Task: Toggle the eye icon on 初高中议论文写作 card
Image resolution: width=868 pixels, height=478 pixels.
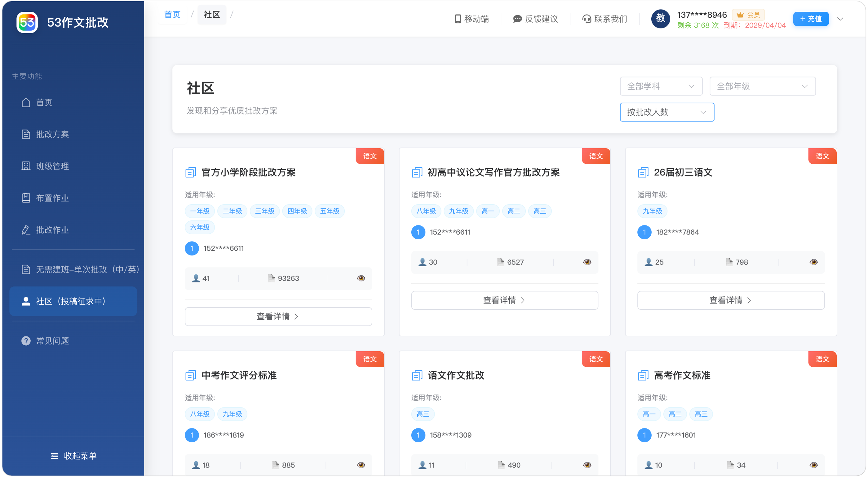Action: click(x=587, y=262)
